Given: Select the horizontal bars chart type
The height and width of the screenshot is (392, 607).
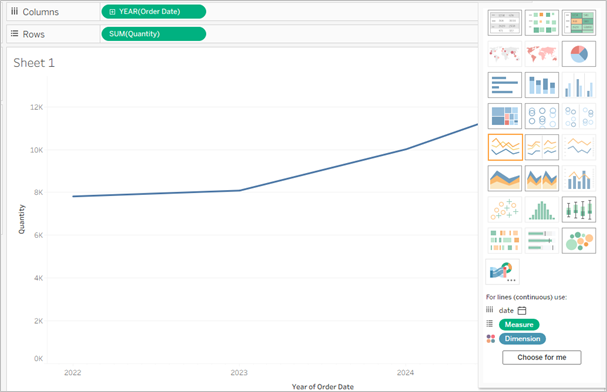Looking at the screenshot, I should pos(505,85).
